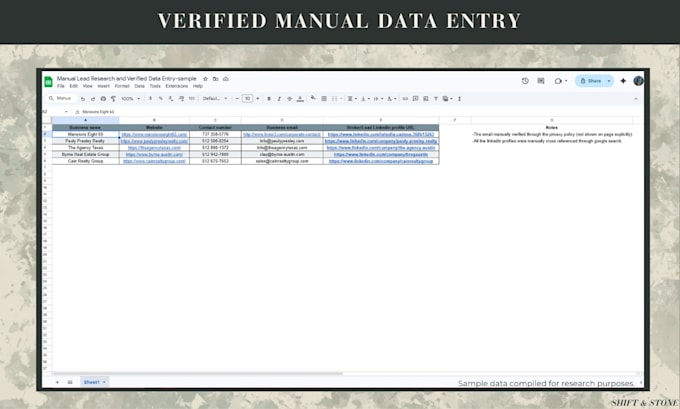Open the Format menu
Screen dimensions: 680x409
tap(122, 86)
